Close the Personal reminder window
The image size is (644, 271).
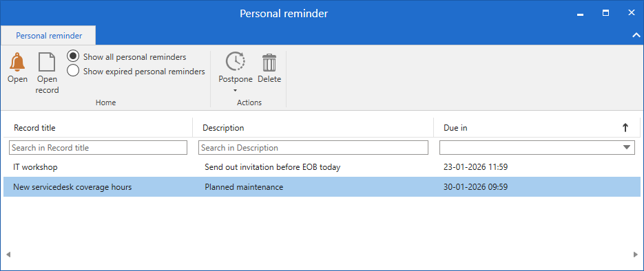[x=632, y=12]
